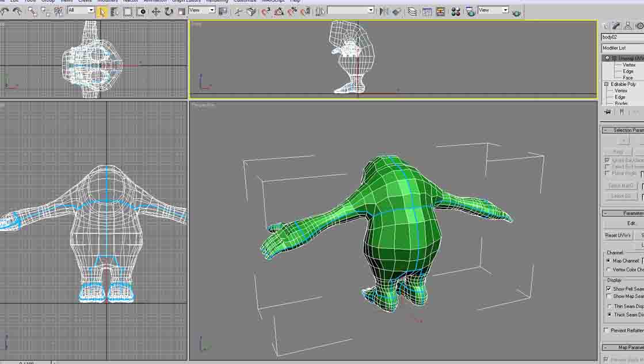644x364 pixels.
Task: Open the Layer Manager icon
Action: tap(412, 12)
